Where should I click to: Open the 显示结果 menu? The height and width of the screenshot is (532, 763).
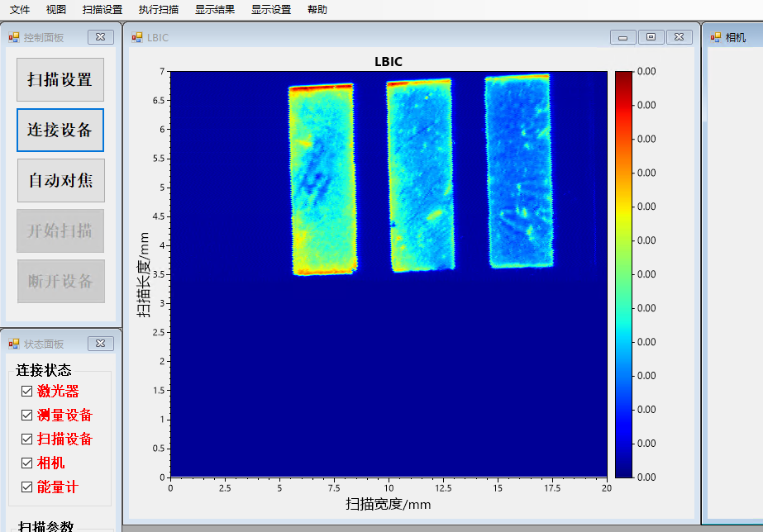click(215, 10)
